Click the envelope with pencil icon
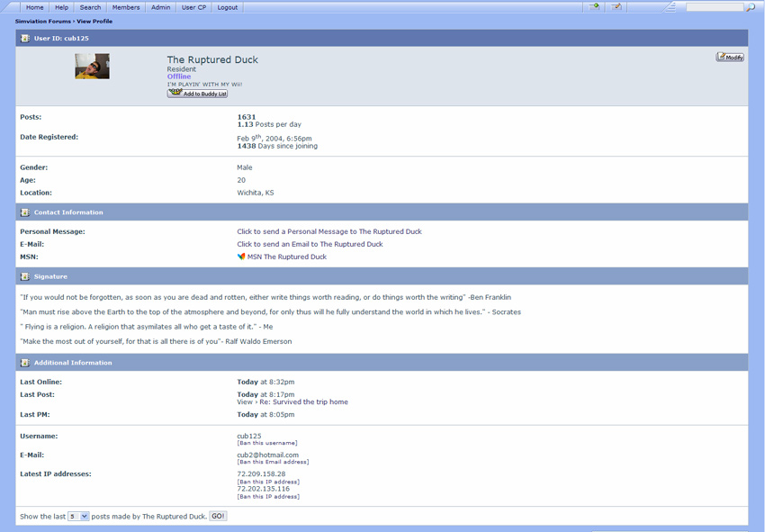This screenshot has width=765, height=532. click(616, 6)
